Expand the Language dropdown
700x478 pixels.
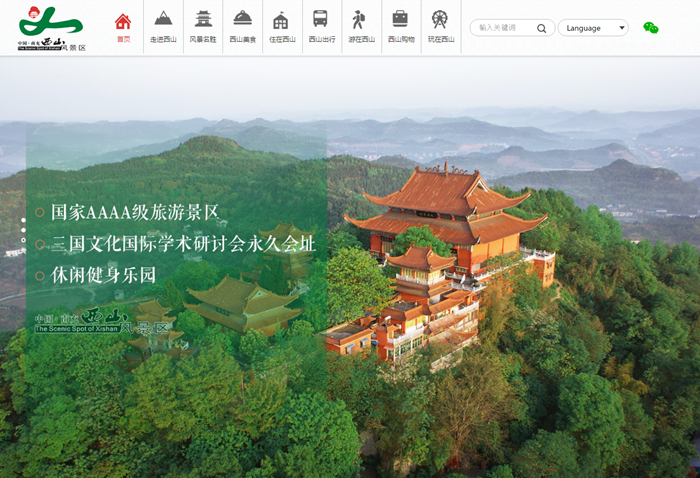tap(592, 28)
